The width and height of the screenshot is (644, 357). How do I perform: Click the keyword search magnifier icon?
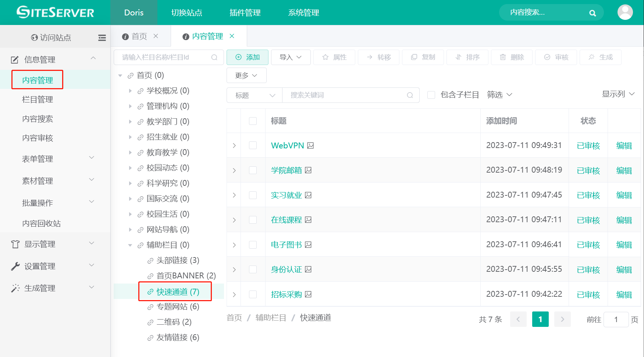(410, 95)
